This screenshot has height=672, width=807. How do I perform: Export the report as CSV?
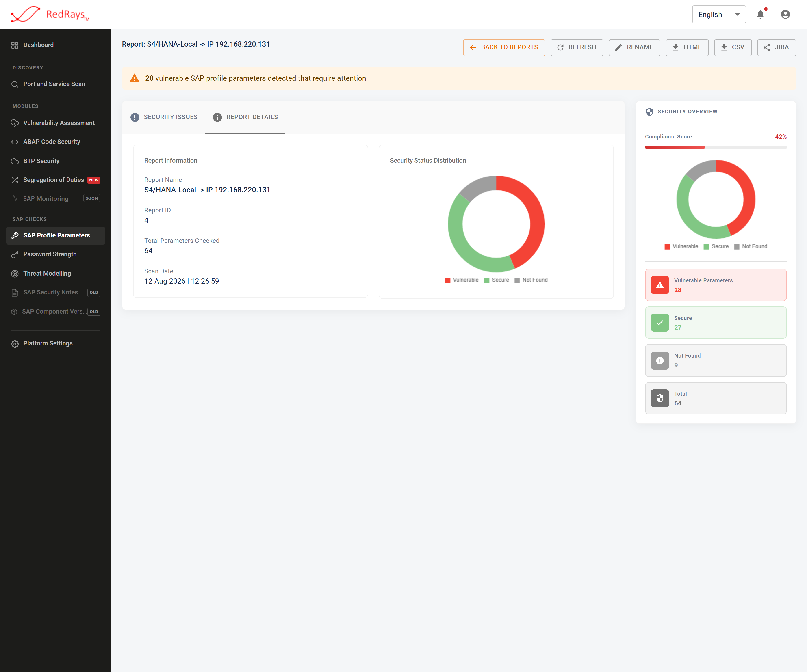[733, 48]
